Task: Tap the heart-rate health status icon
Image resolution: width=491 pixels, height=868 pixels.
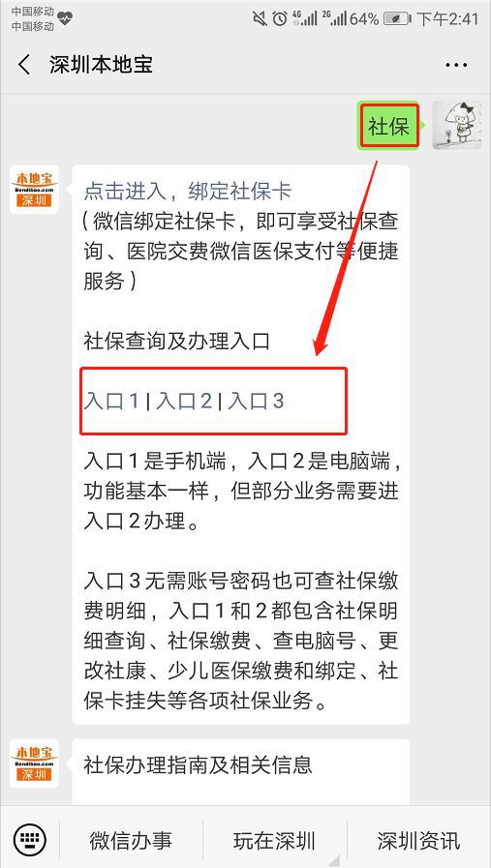Action: point(64,18)
